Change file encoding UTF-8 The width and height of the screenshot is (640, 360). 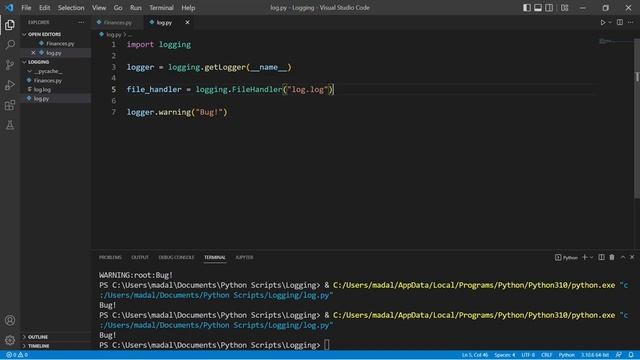[528, 355]
